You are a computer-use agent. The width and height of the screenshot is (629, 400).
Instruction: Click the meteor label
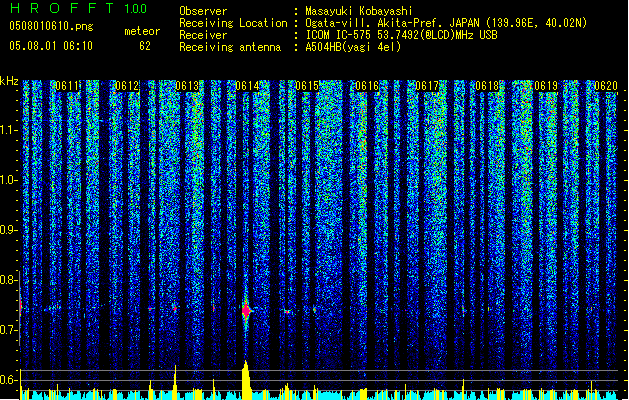tap(142, 31)
